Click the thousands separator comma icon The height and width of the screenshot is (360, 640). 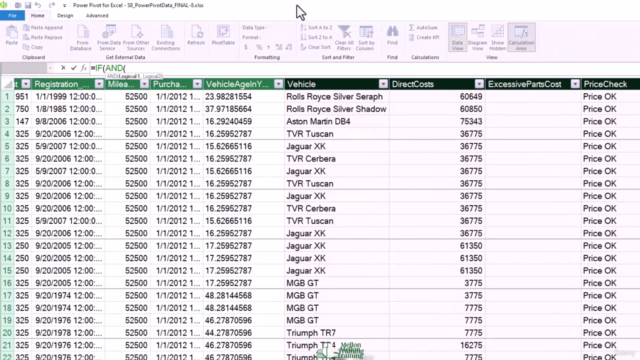tap(269, 47)
